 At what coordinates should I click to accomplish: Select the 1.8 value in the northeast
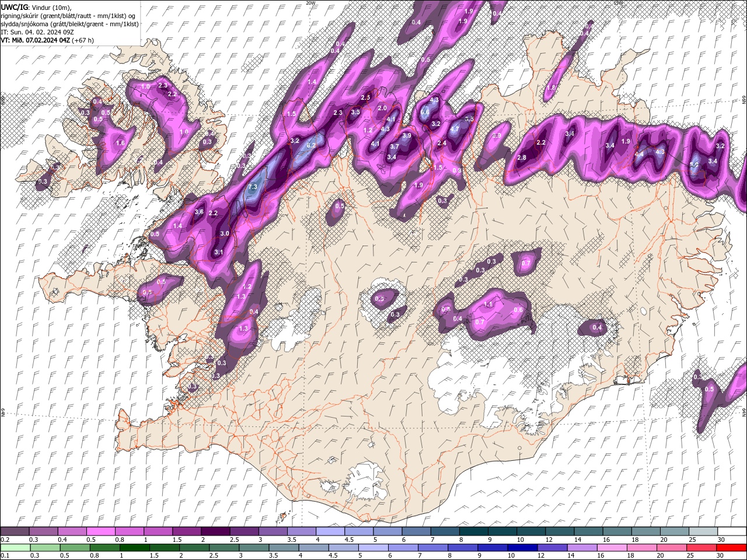click(x=551, y=87)
